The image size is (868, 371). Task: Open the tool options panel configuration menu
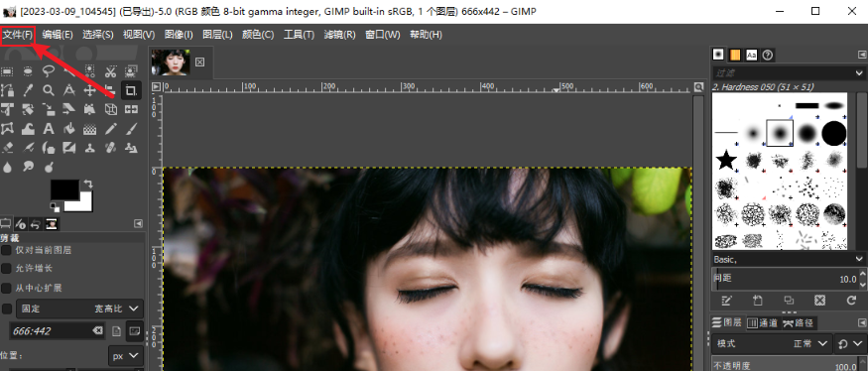point(139,224)
